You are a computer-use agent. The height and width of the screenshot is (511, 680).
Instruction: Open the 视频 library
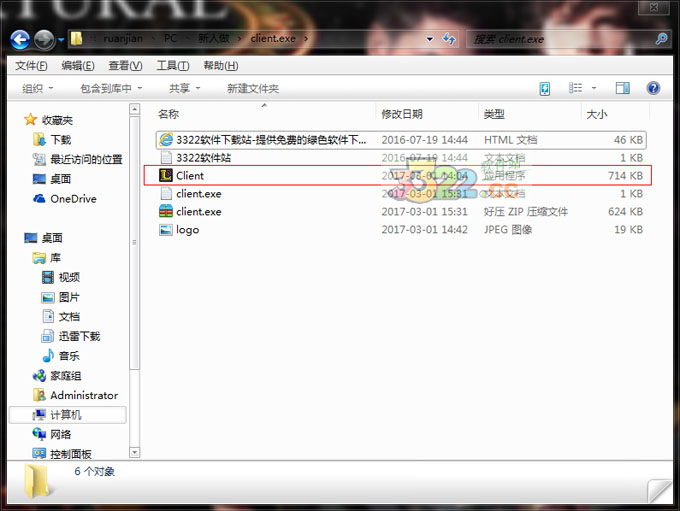click(61, 277)
